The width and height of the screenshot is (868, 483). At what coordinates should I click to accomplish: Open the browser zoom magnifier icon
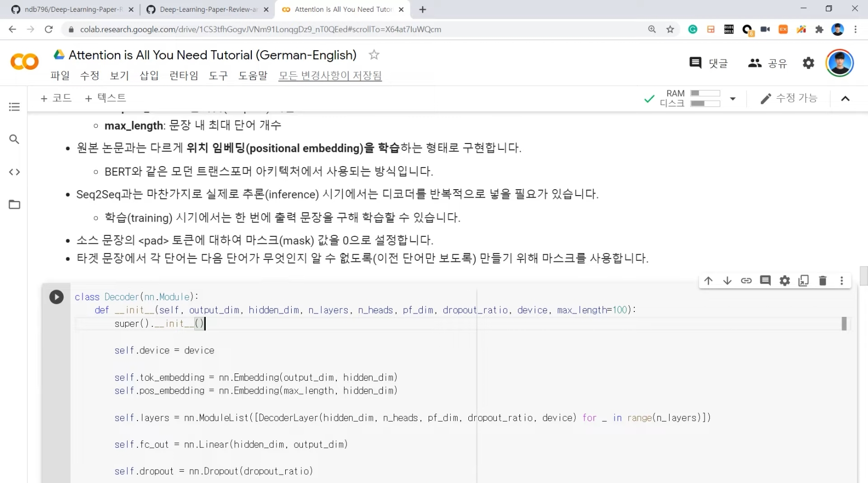pyautogui.click(x=652, y=29)
